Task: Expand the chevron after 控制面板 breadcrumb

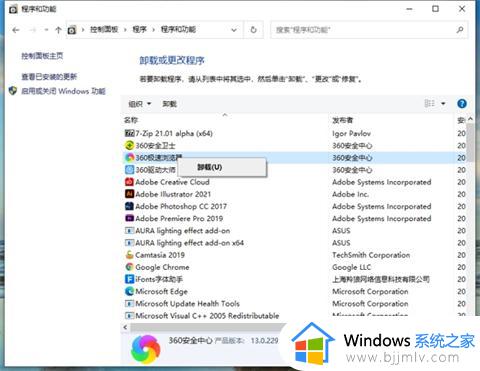Action: point(125,30)
